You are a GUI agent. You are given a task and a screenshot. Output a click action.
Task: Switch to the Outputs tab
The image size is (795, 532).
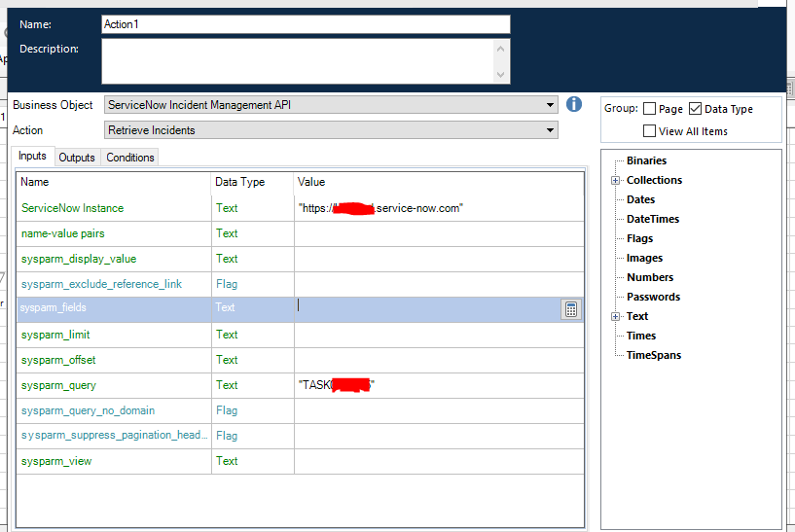(77, 158)
